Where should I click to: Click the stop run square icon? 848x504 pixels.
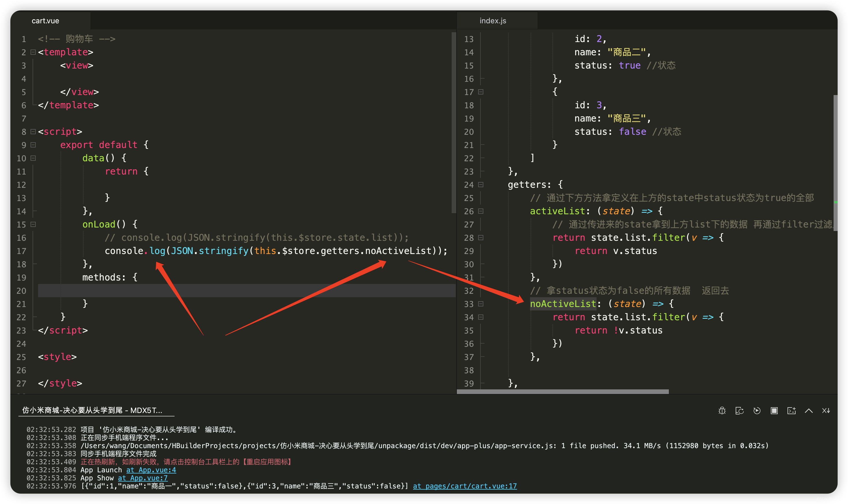tap(774, 411)
